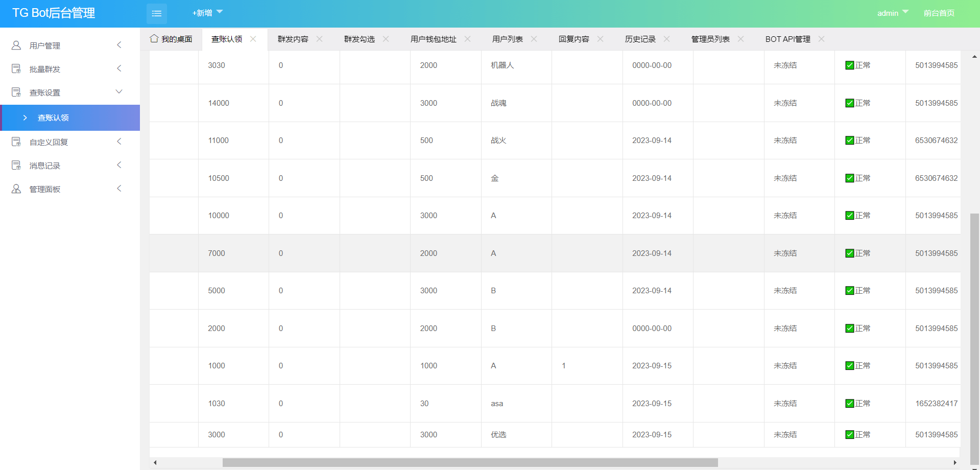Open the admin account dropdown
This screenshot has height=470, width=980.
click(892, 13)
